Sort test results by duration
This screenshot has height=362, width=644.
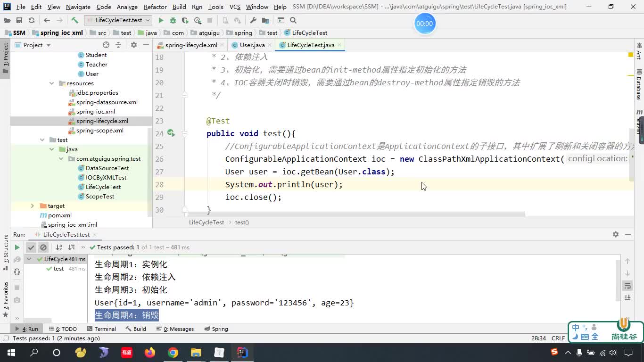pos(71,247)
